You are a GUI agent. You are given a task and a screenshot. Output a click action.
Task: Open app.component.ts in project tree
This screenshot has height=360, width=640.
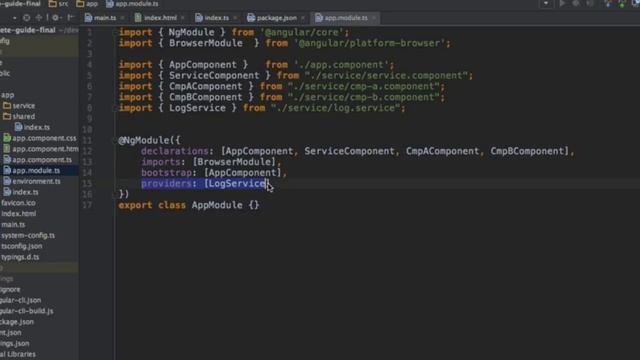[x=42, y=160]
